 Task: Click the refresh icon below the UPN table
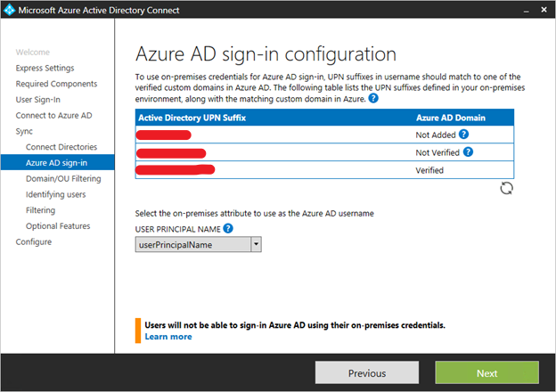(x=506, y=188)
